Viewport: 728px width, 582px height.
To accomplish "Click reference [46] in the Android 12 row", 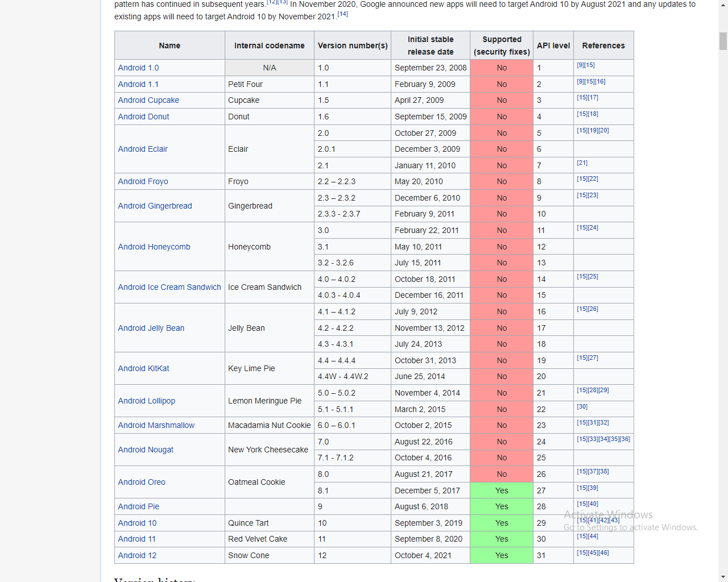I will 603,552.
